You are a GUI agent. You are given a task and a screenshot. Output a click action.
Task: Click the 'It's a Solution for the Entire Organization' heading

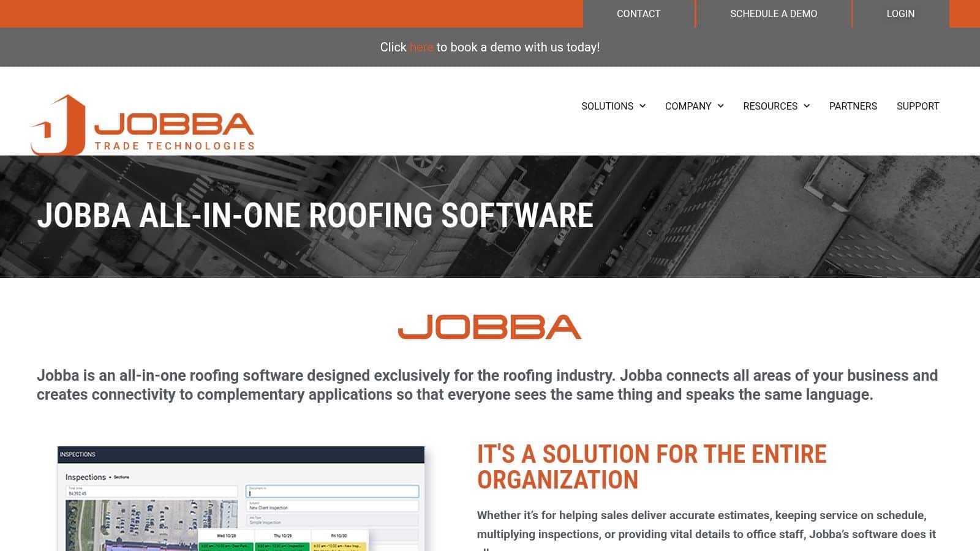(652, 467)
